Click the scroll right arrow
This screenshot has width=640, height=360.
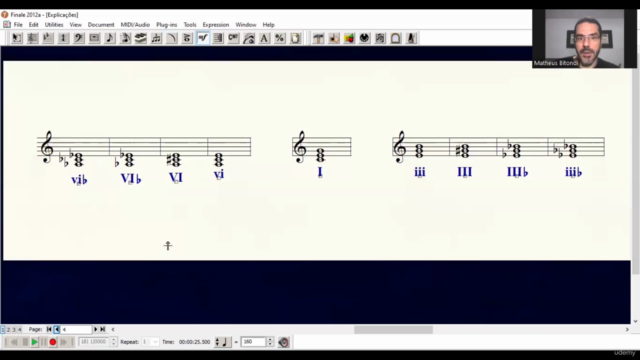627,329
